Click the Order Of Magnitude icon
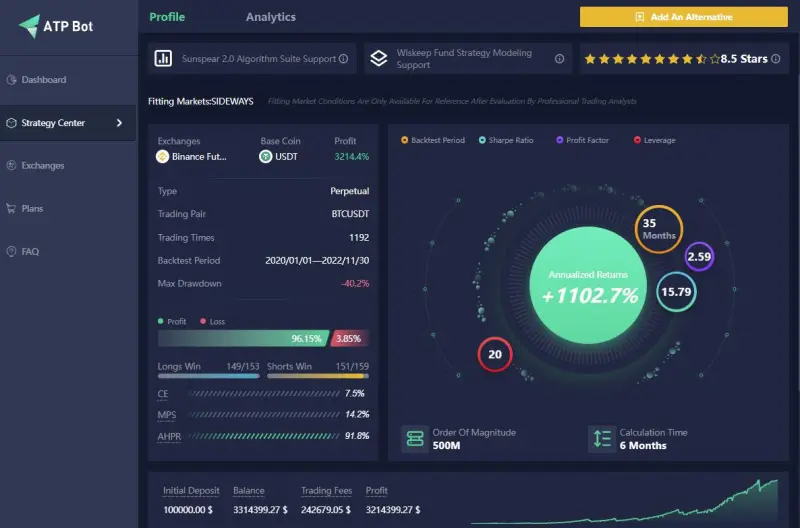The image size is (800, 528). (x=414, y=438)
